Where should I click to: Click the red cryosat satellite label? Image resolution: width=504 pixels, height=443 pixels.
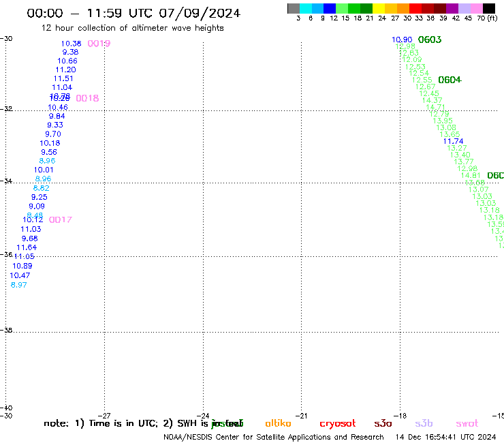point(338,424)
